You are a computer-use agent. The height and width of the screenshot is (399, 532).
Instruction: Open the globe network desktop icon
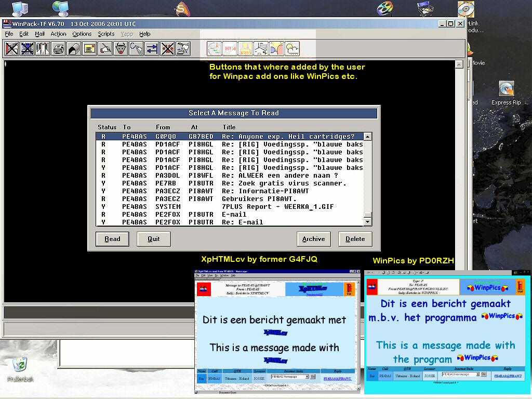(61, 8)
